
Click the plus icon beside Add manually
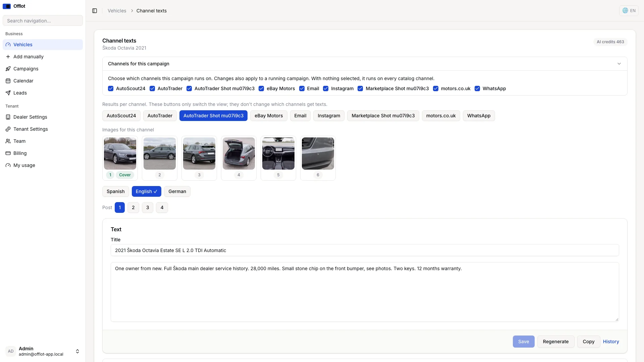[x=8, y=57]
